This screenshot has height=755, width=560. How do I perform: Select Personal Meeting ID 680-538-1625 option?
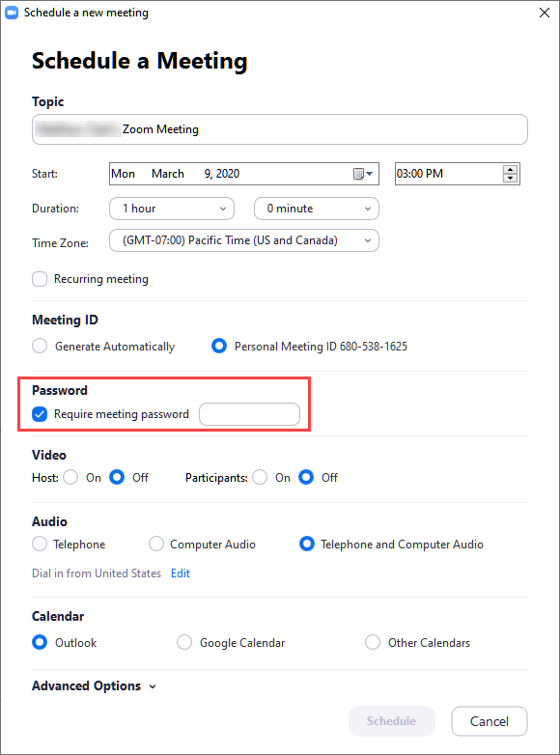(x=219, y=347)
